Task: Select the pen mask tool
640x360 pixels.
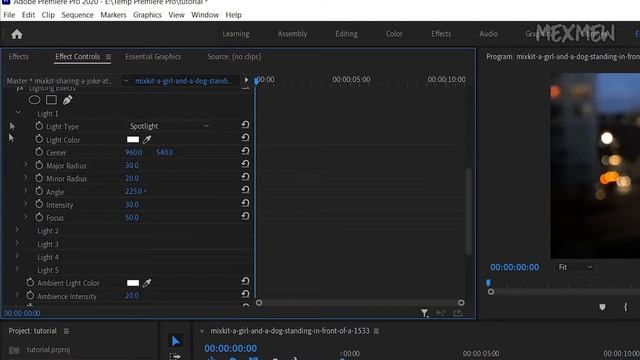Action: pos(67,100)
